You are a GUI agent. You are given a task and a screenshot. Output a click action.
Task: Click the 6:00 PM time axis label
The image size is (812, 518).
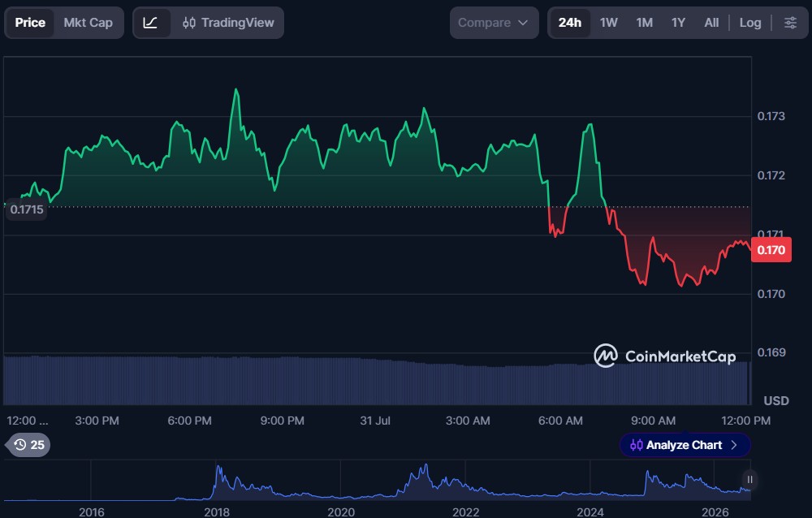tap(189, 421)
